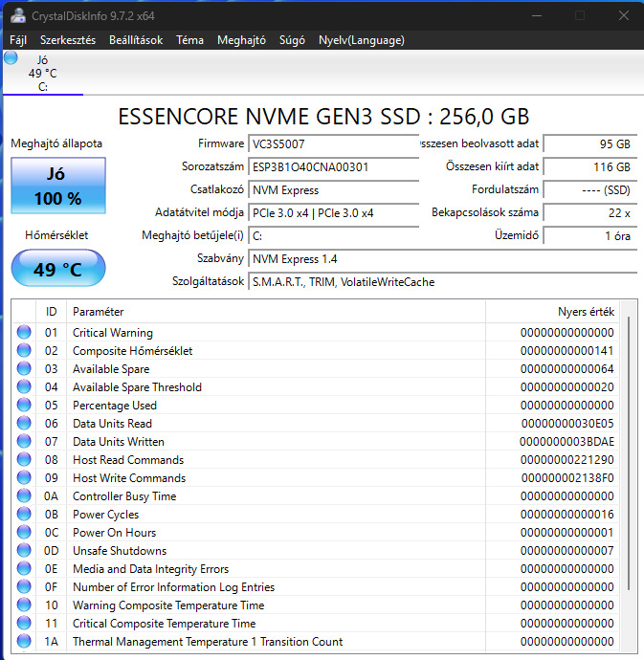This screenshot has width=644, height=660.
Task: Select the 'Percentage Used' parameter text
Action: pos(115,405)
